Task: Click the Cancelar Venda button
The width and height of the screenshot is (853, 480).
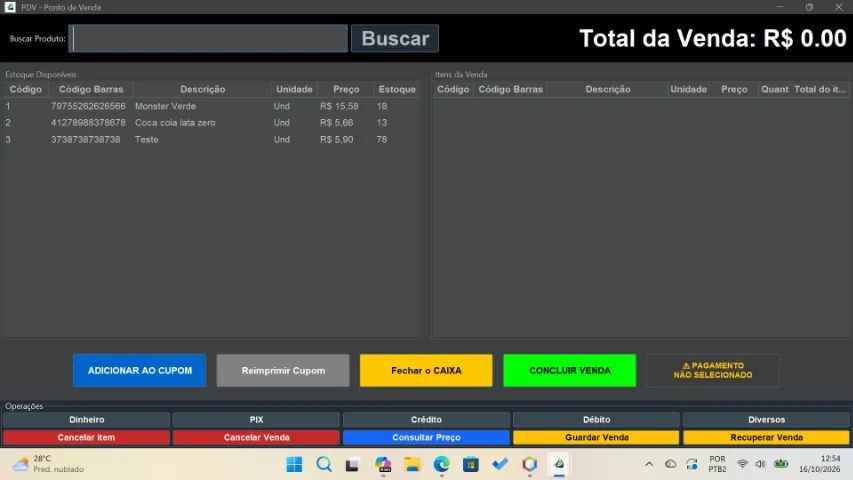Action: click(256, 438)
